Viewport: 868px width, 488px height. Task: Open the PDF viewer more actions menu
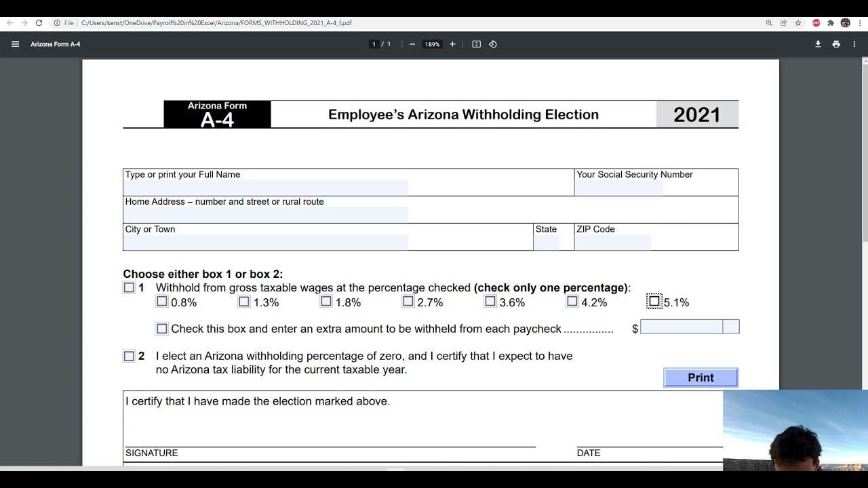(854, 44)
